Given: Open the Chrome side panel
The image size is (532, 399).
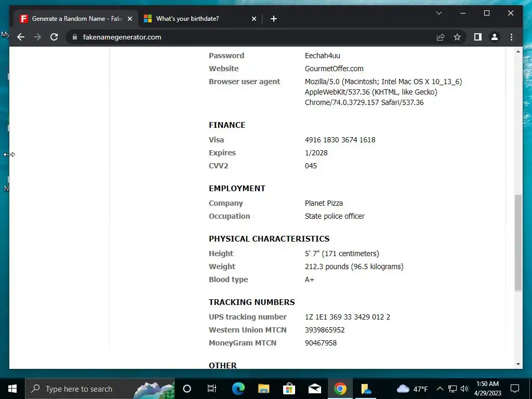Looking at the screenshot, I should [478, 37].
